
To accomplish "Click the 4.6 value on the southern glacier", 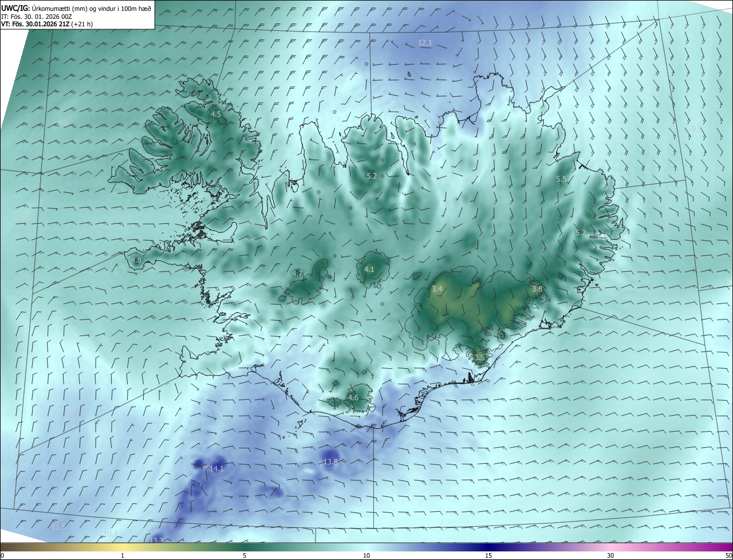I will [x=353, y=398].
